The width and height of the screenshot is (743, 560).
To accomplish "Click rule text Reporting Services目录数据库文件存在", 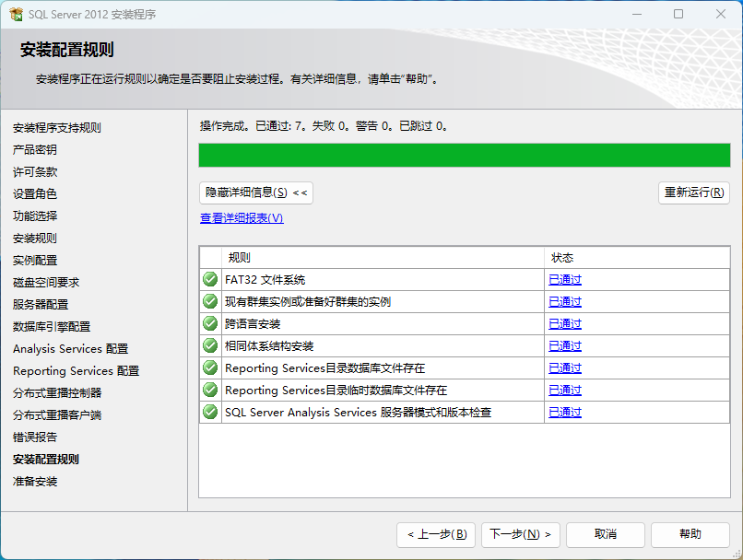I will (x=325, y=368).
